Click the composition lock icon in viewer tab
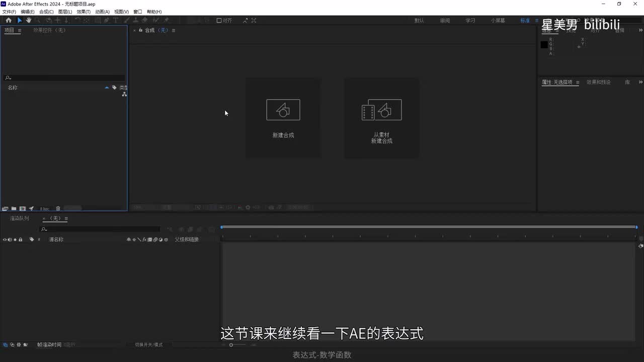The image size is (644, 362). [140, 30]
